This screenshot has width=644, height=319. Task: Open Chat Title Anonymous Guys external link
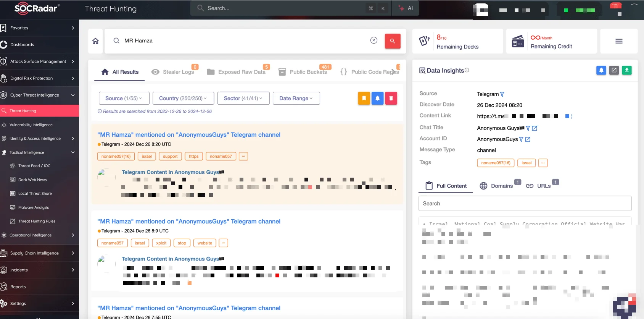pyautogui.click(x=535, y=128)
